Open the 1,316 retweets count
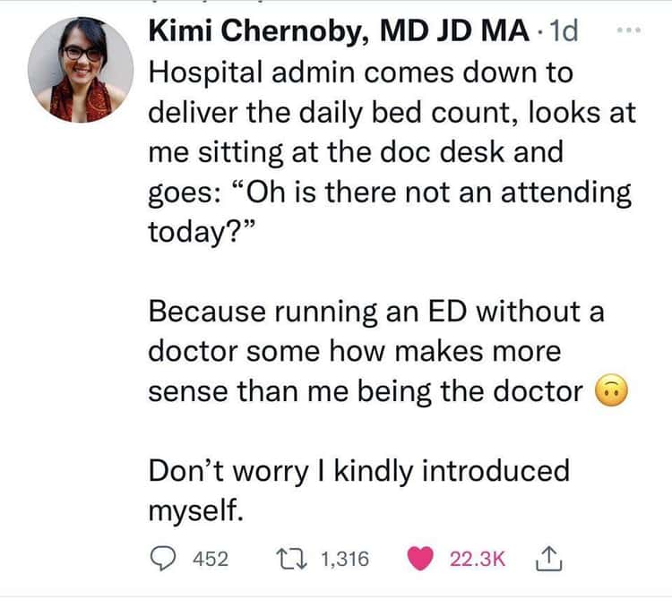This screenshot has width=672, height=616. (x=345, y=559)
